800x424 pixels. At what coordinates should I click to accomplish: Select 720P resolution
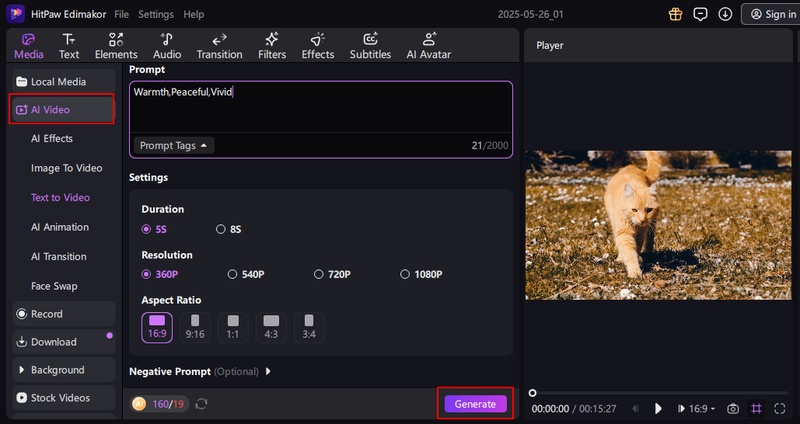pyautogui.click(x=332, y=274)
